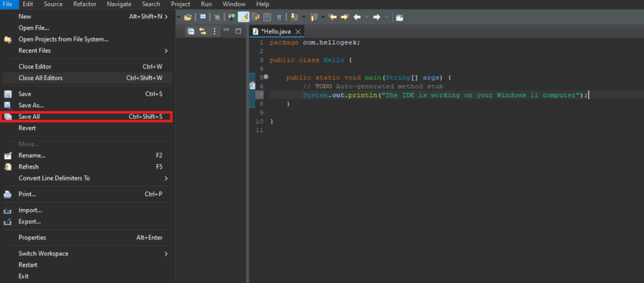Screen dimensions: 644x283
Task: Choose Save All from the File menu
Action: [x=30, y=117]
